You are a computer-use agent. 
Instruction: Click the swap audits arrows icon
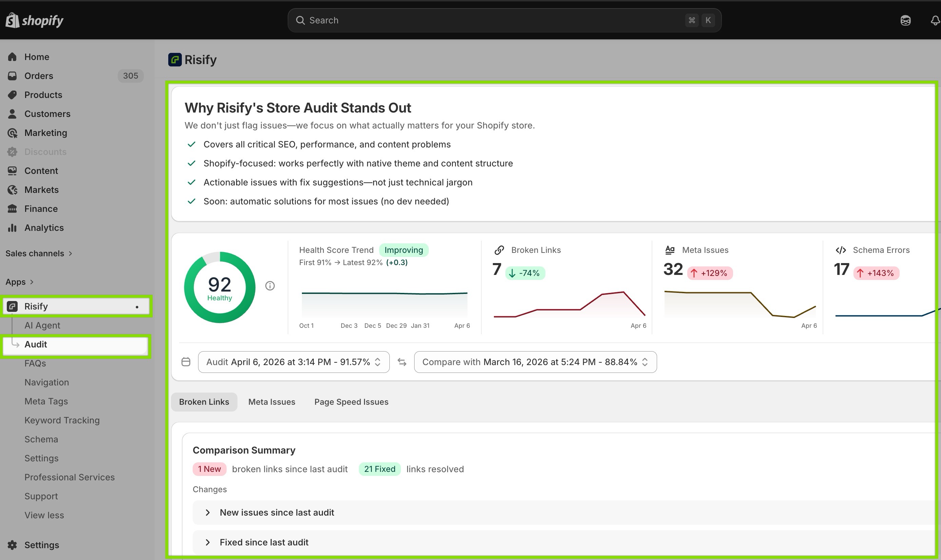402,362
